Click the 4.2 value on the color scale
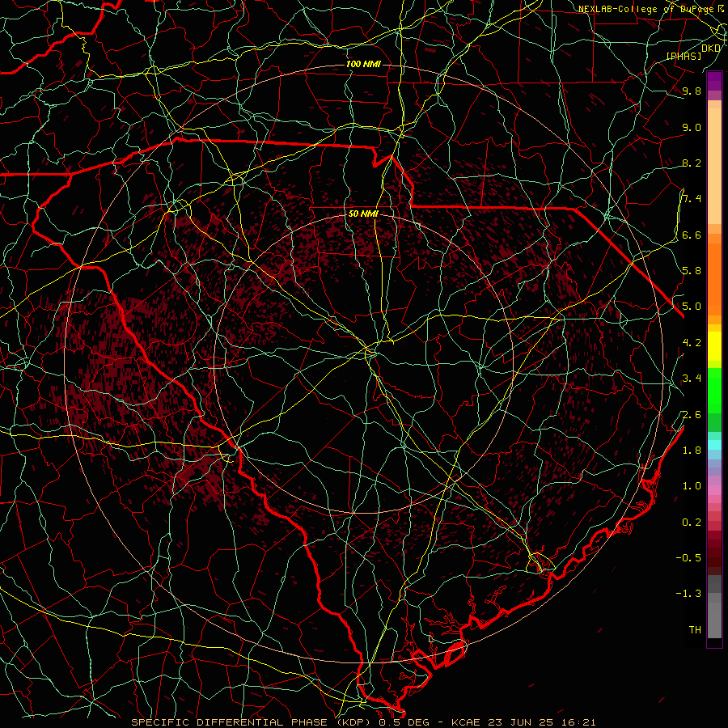 pos(692,343)
